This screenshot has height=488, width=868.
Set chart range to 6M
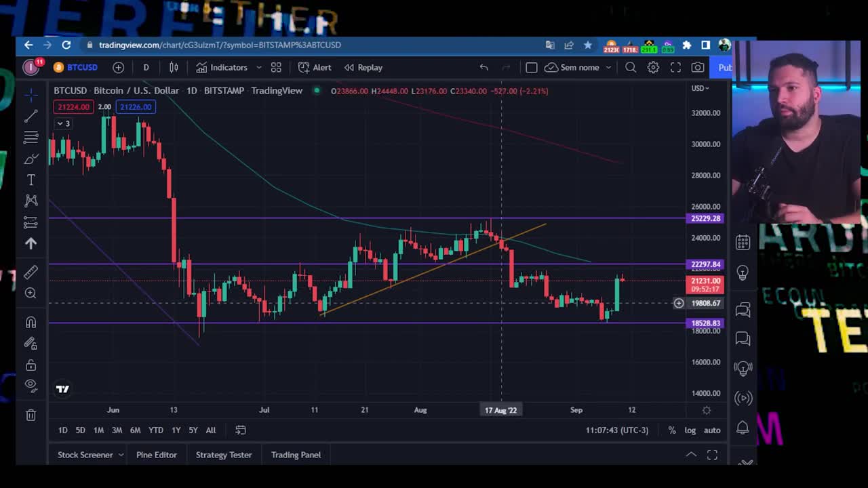135,430
